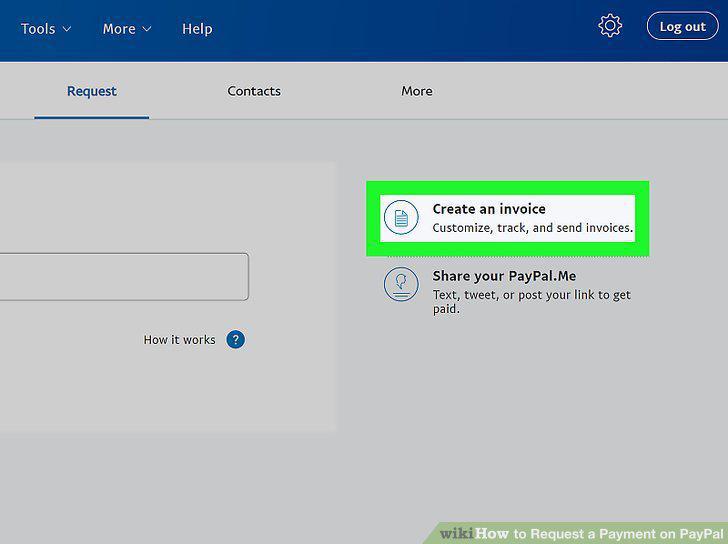Click 'Text, tweet, or post your link' description
This screenshot has height=544, width=728.
click(x=532, y=302)
